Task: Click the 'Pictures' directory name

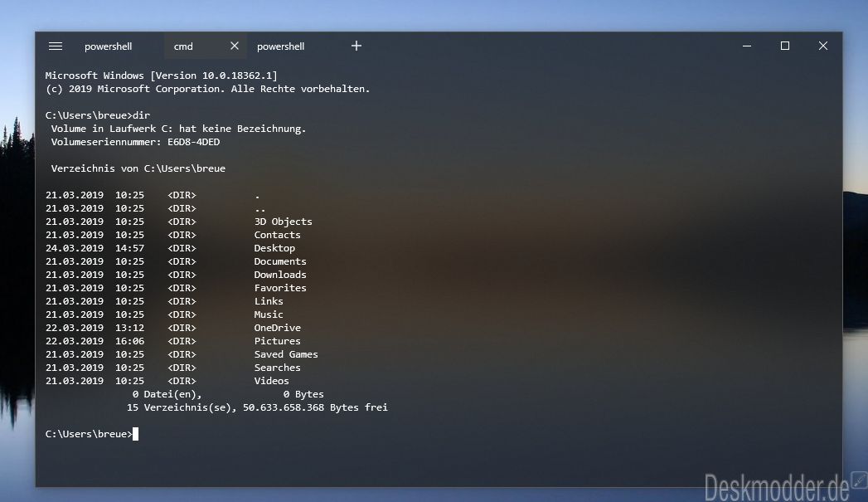Action: point(278,341)
